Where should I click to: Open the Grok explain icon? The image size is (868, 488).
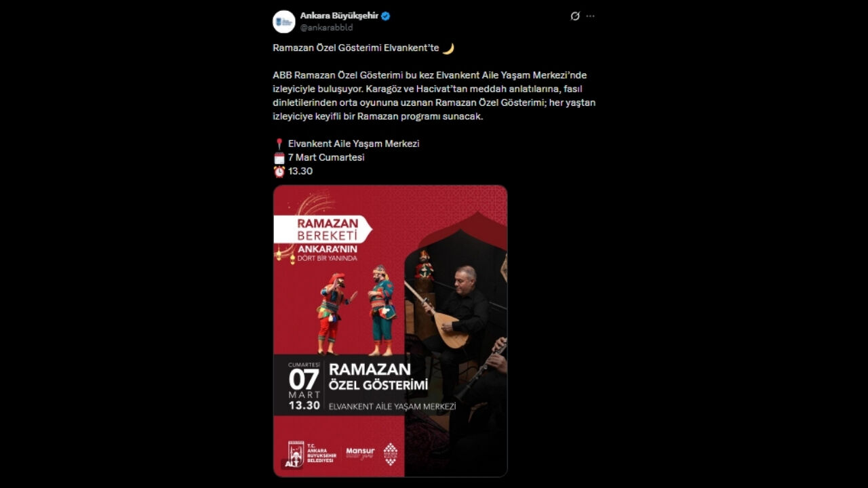tap(575, 16)
